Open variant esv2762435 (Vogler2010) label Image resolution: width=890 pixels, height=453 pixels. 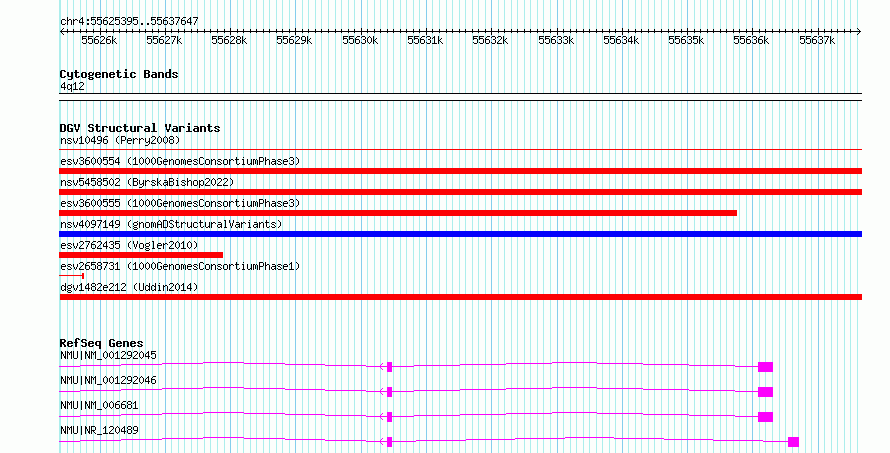point(129,245)
